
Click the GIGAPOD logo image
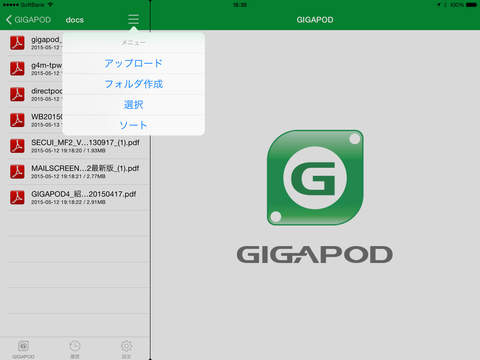point(315,197)
